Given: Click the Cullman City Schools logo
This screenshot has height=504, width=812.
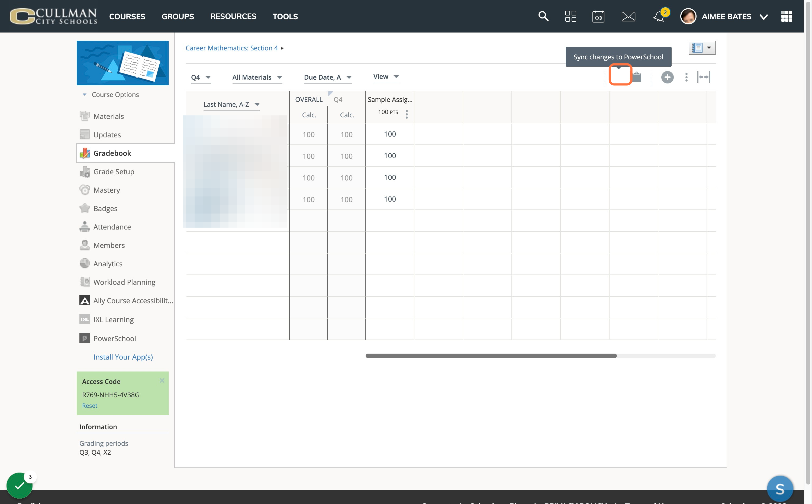Looking at the screenshot, I should [x=53, y=16].
